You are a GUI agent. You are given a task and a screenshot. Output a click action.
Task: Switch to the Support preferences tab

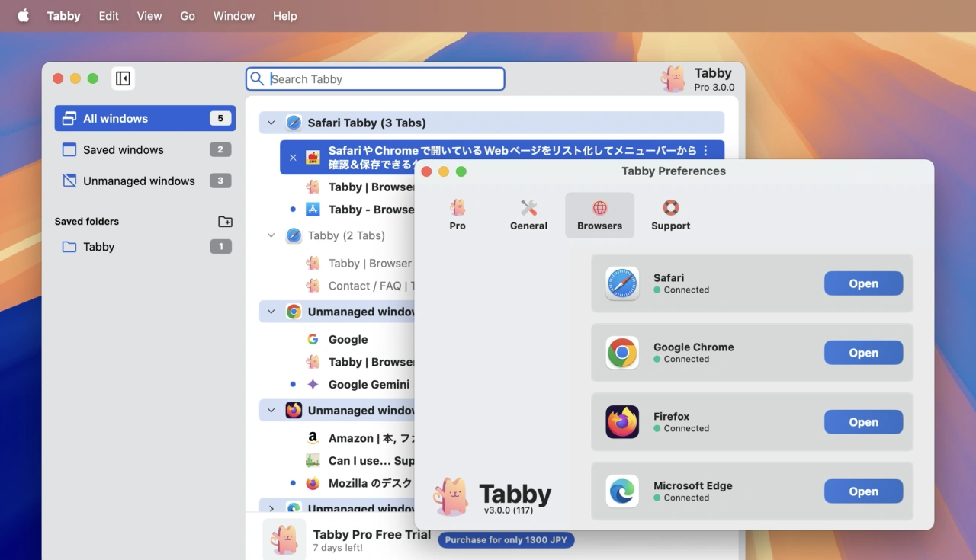coord(670,215)
